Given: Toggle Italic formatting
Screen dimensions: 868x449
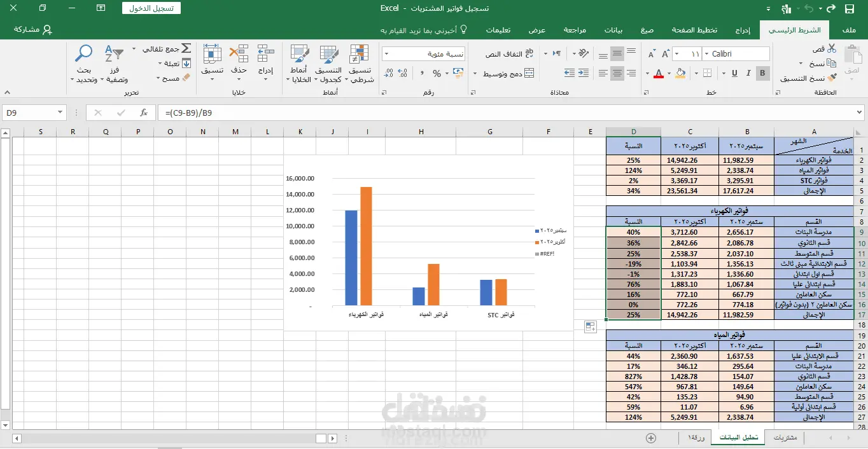Looking at the screenshot, I should (x=748, y=73).
